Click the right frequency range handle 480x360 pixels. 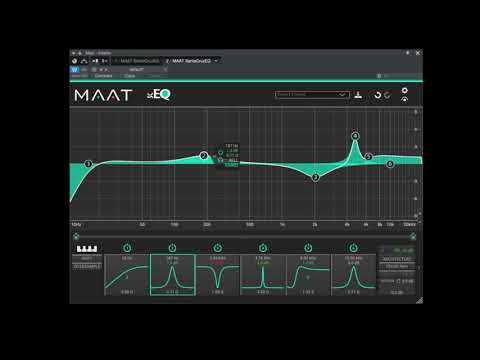413,237
